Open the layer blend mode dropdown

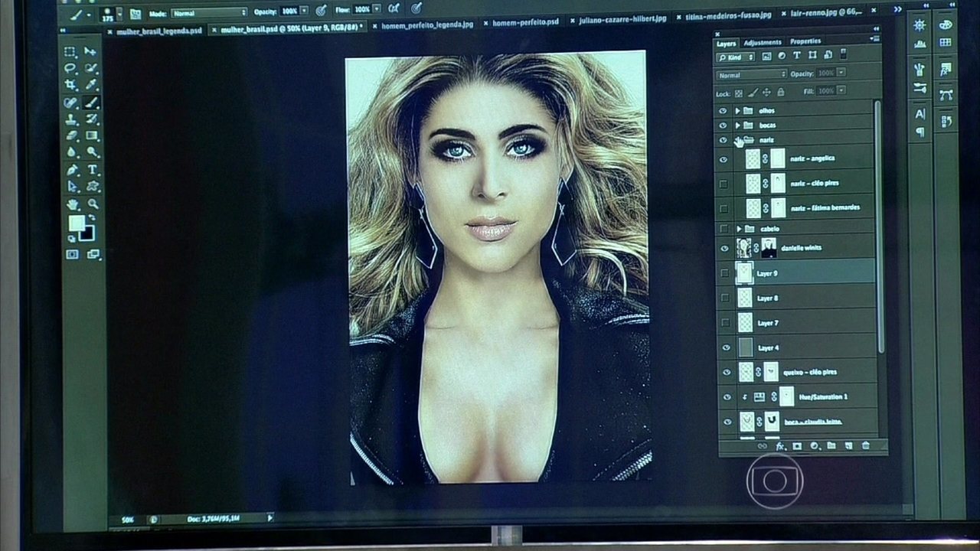pyautogui.click(x=751, y=74)
